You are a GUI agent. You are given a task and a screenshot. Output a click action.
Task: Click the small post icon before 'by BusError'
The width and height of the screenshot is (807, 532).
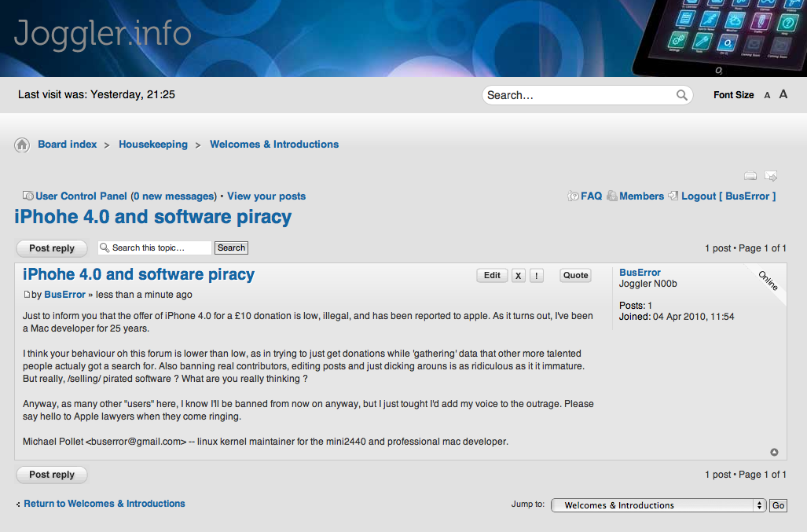[27, 295]
